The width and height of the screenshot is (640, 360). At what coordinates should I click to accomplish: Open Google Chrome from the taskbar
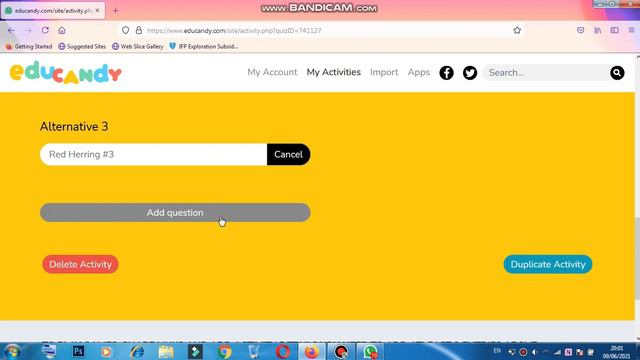coord(224,351)
